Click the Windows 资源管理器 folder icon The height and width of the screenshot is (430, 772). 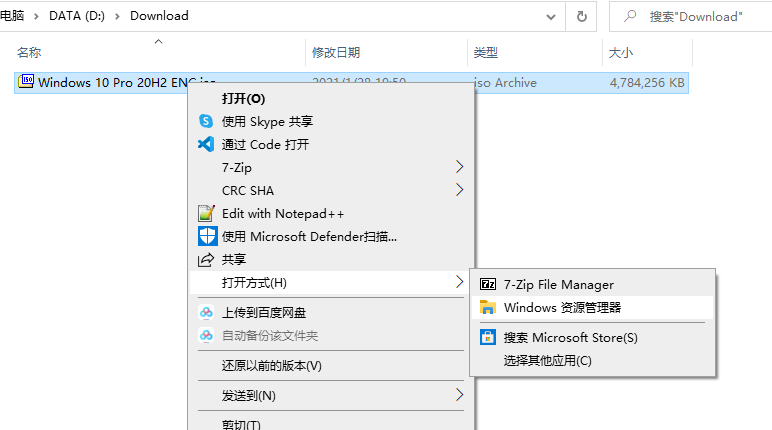489,308
